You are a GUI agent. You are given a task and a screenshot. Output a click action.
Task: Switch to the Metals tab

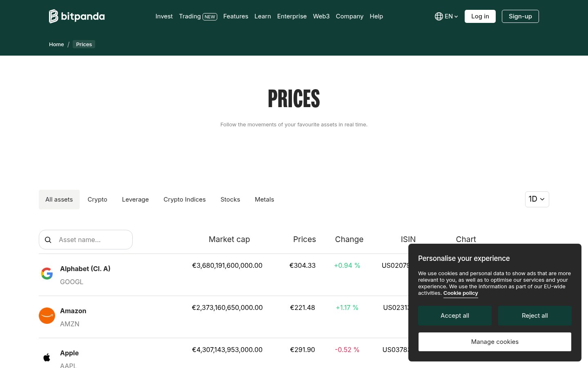265,200
